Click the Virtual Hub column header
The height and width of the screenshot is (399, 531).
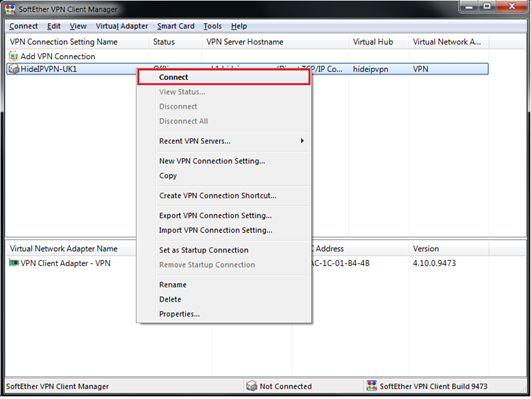click(378, 42)
